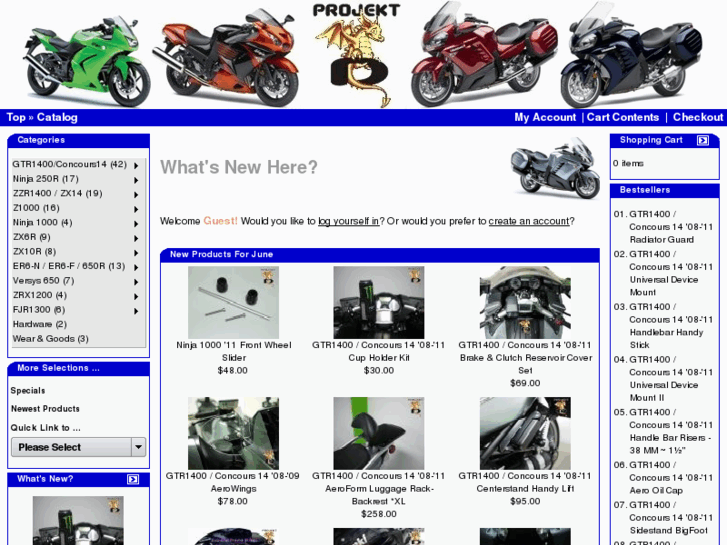Screen dimensions: 727x545
Task: Click the '0 items' cart text
Action: (x=628, y=163)
